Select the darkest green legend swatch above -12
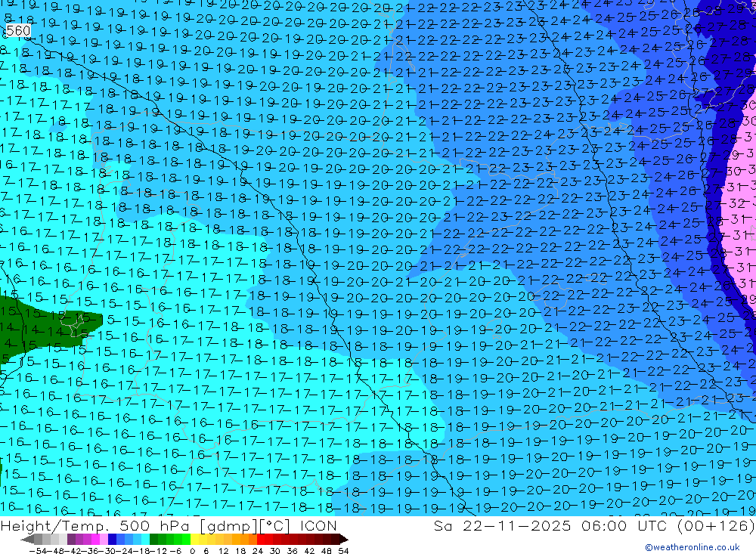This screenshot has width=756, height=554. point(153,539)
